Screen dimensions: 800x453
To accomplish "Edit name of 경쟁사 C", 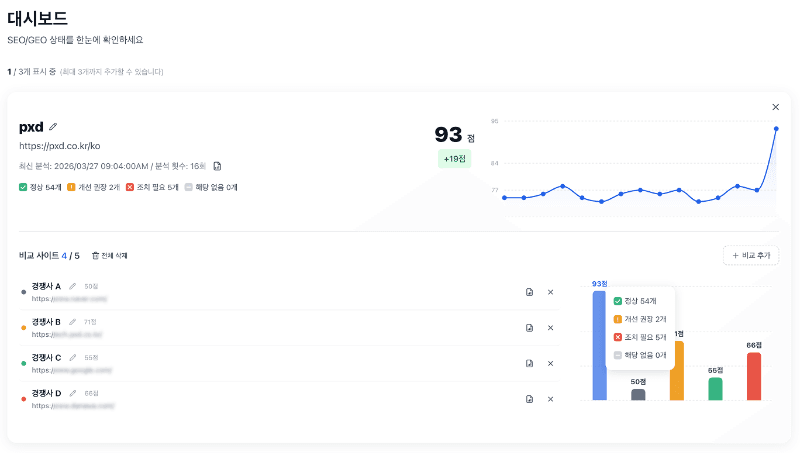I will tap(72, 358).
